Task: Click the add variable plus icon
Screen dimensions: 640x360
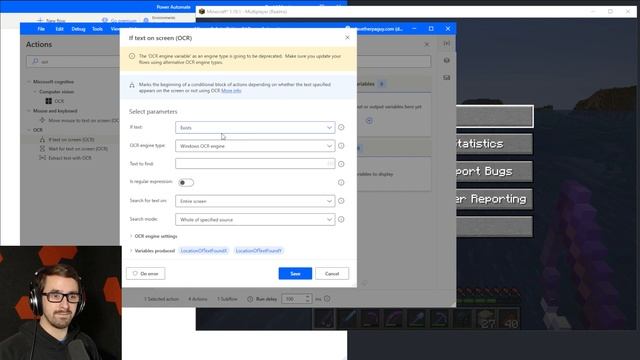Action: 369,120
